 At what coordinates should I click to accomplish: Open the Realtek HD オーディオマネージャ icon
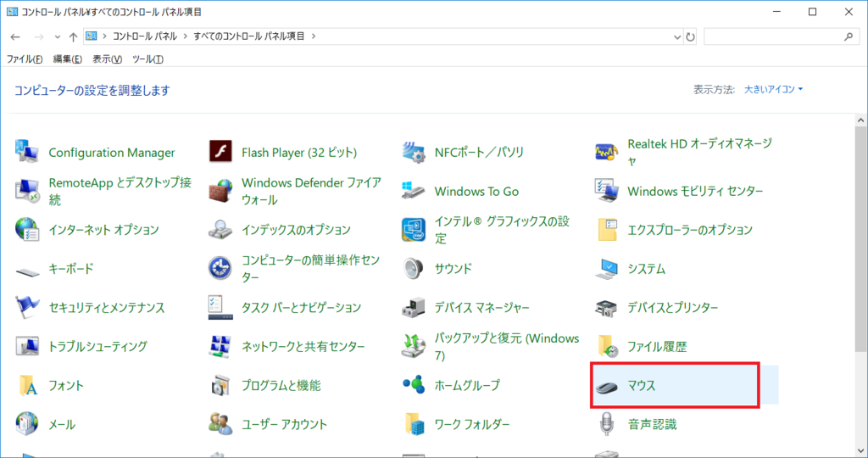[x=606, y=152]
